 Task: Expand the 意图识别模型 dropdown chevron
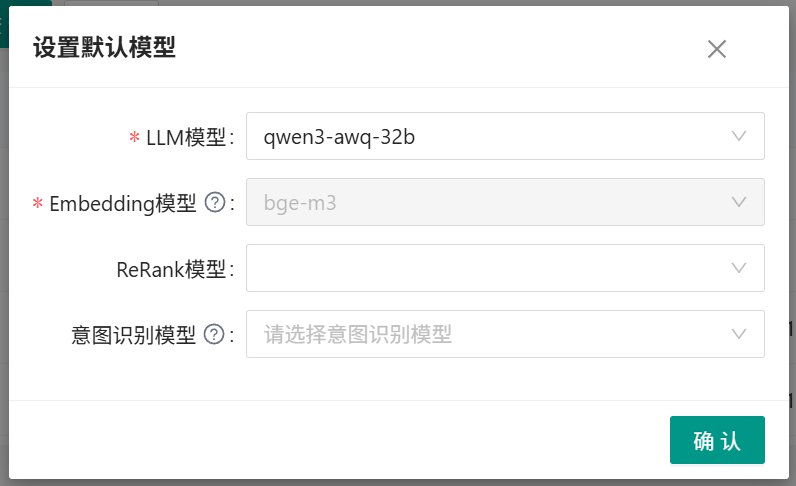(x=740, y=334)
